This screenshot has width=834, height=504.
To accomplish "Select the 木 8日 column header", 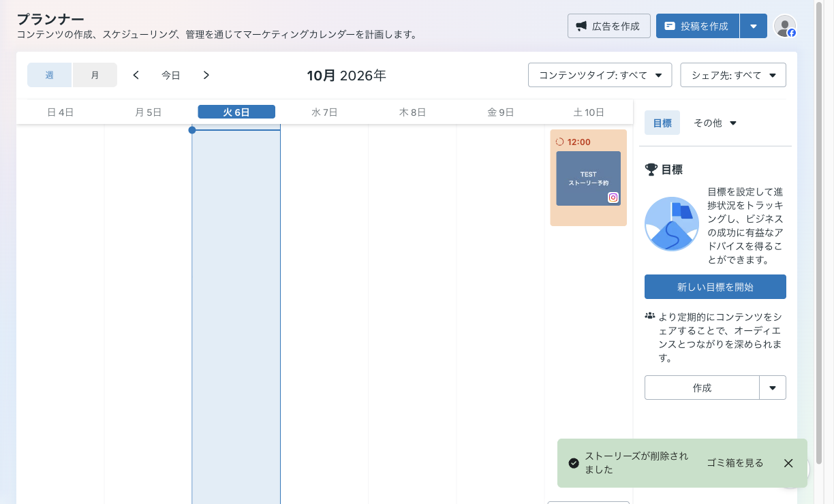I will point(412,112).
